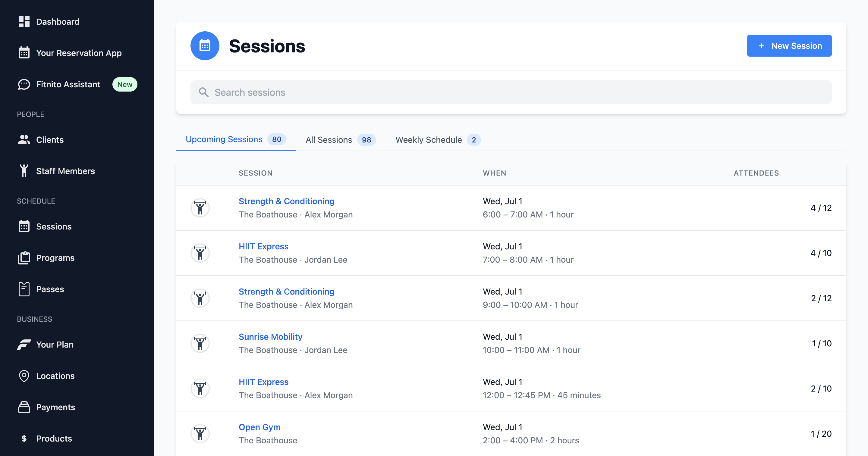This screenshot has width=868, height=456.
Task: Click the Passes card icon
Action: pos(24,289)
